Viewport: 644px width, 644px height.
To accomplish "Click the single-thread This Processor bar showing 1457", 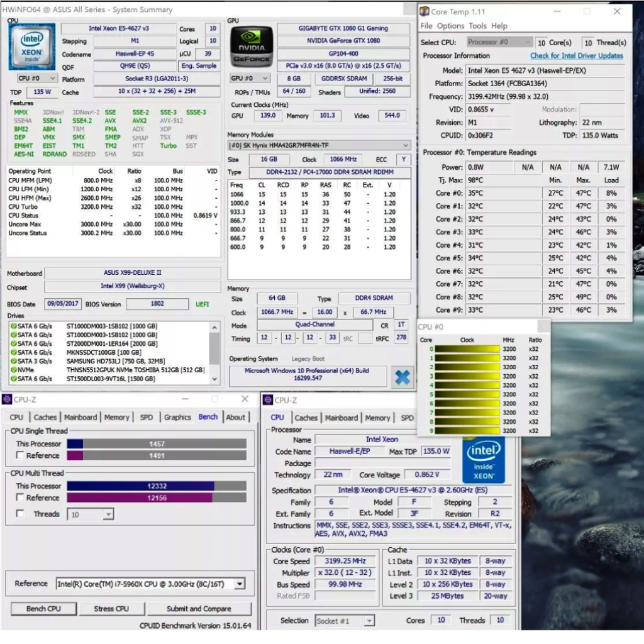I will (157, 443).
